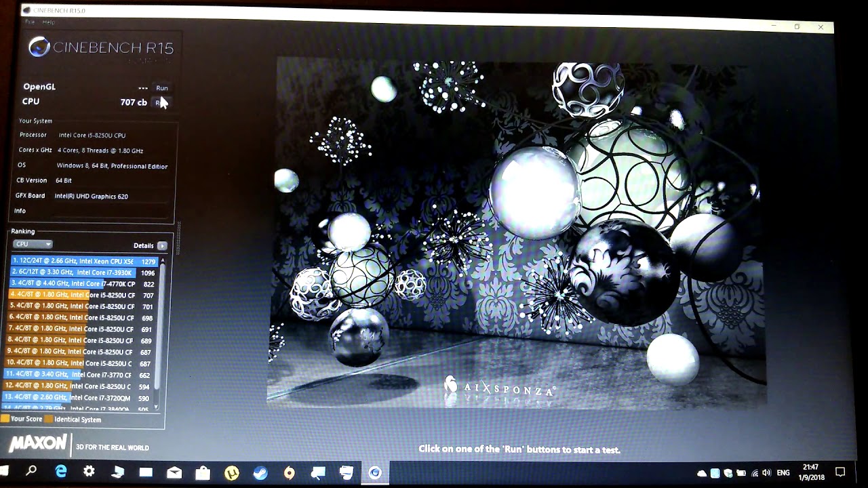Click the rendered benchmark scene image
868x488 pixels.
517,234
